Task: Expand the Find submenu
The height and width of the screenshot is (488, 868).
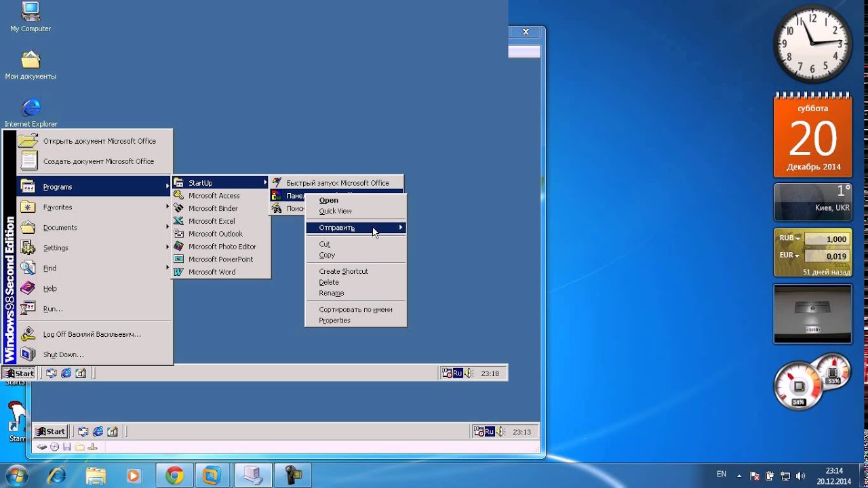Action: (x=94, y=268)
